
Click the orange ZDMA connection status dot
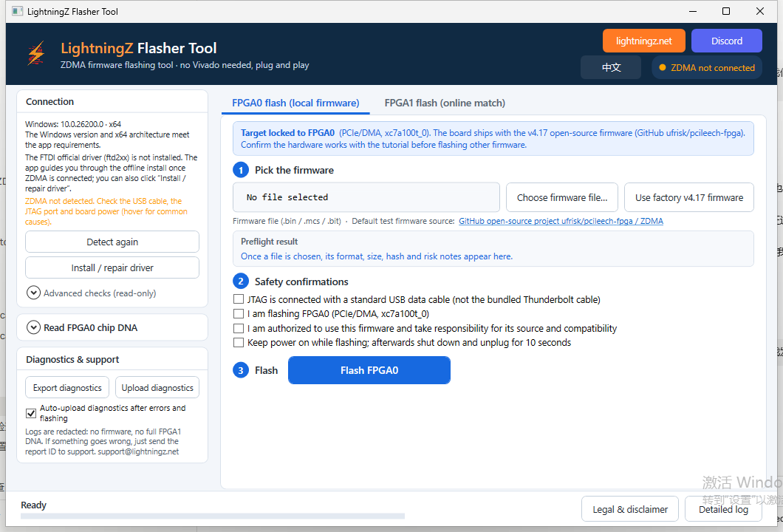(662, 67)
